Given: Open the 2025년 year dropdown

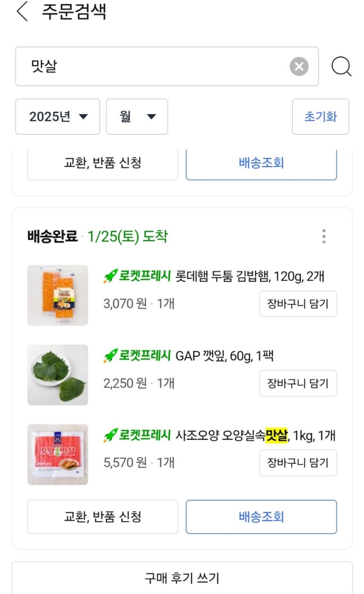Looking at the screenshot, I should 57,117.
